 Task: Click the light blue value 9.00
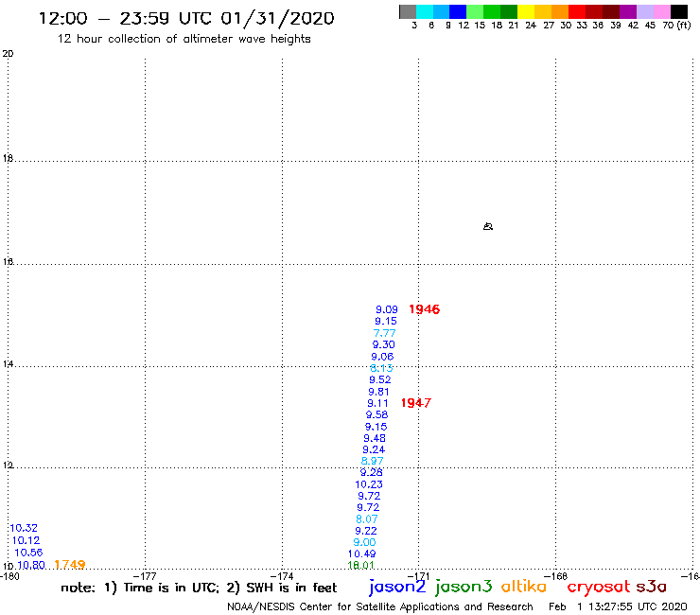tap(364, 542)
